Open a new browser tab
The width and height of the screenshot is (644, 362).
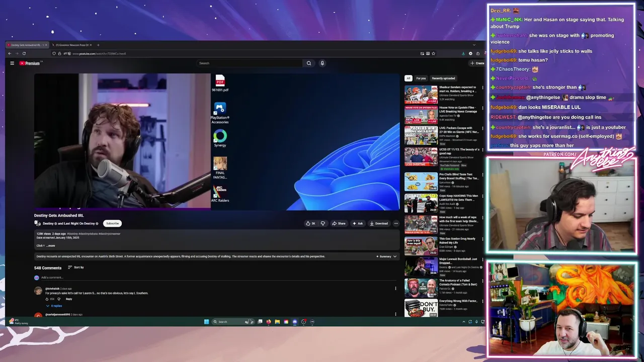pyautogui.click(x=98, y=45)
